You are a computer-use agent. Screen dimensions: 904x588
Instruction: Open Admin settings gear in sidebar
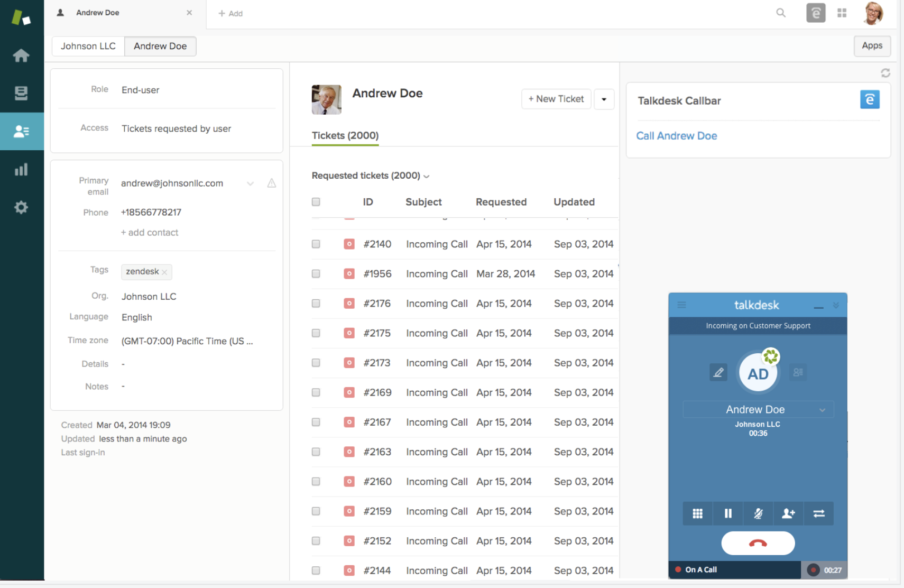[x=21, y=207]
